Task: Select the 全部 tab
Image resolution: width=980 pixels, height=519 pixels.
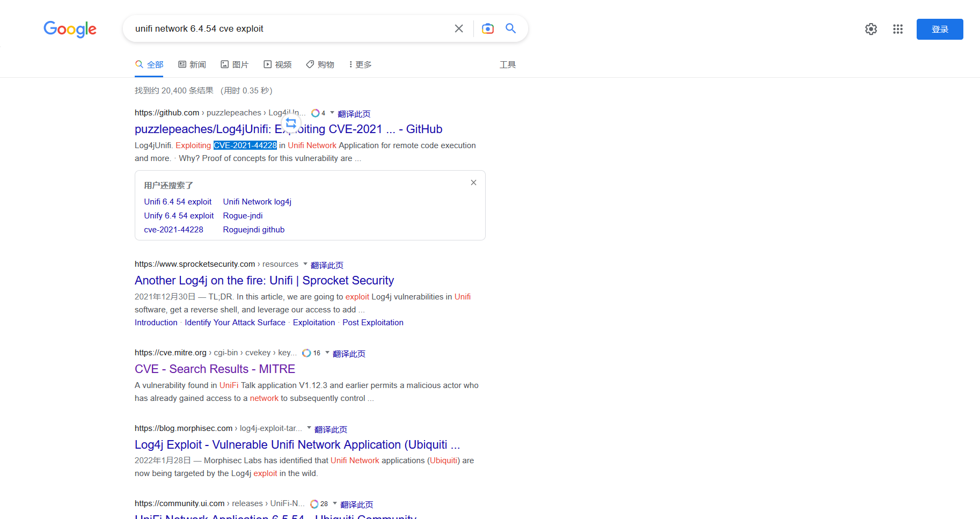Action: [149, 64]
